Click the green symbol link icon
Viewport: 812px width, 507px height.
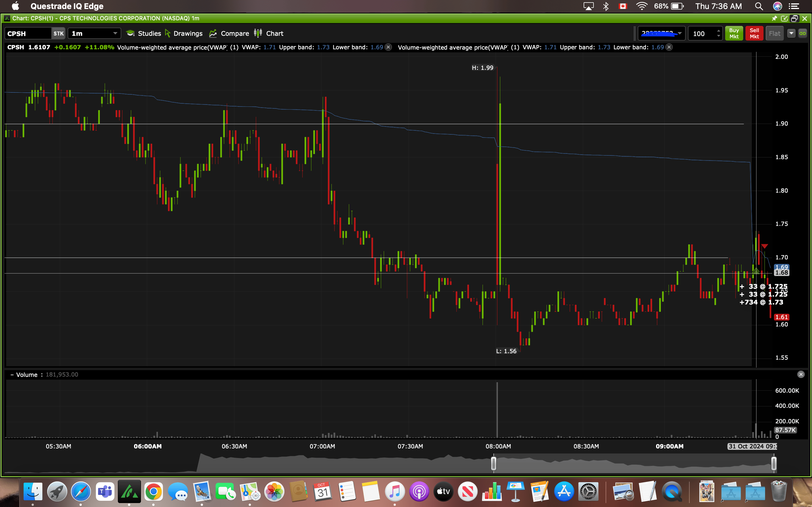(803, 33)
